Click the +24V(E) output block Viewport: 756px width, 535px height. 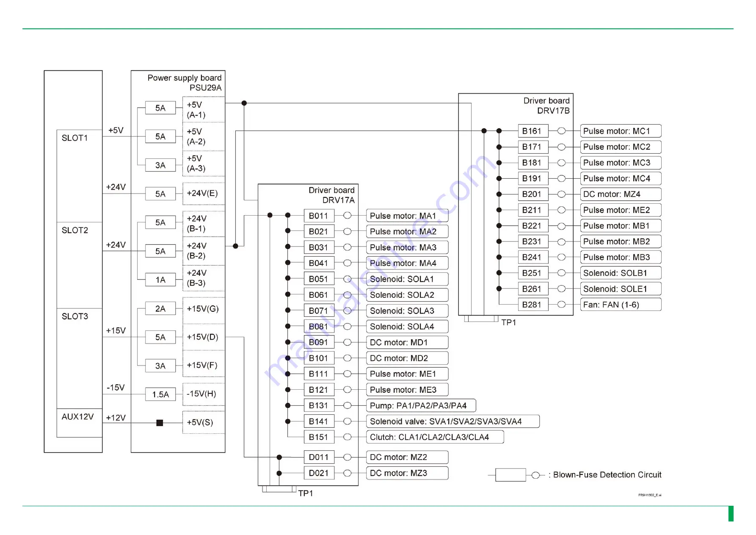[x=204, y=194]
